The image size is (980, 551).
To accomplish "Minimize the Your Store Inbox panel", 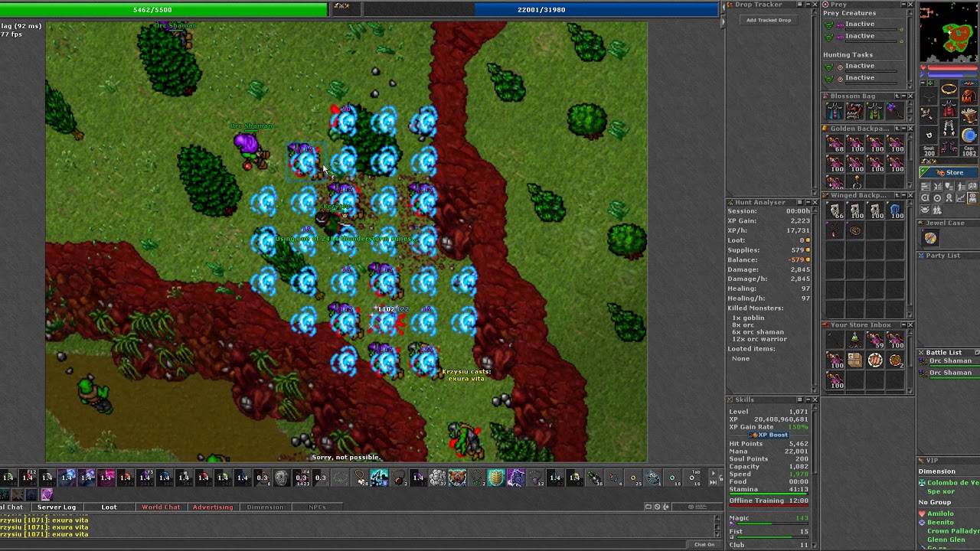I will [x=904, y=325].
